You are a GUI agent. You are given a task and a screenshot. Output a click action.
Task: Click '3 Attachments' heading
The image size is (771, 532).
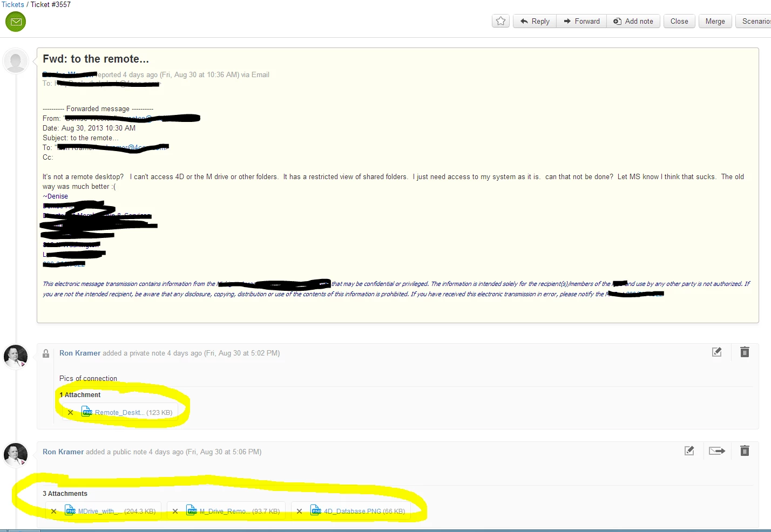click(65, 494)
